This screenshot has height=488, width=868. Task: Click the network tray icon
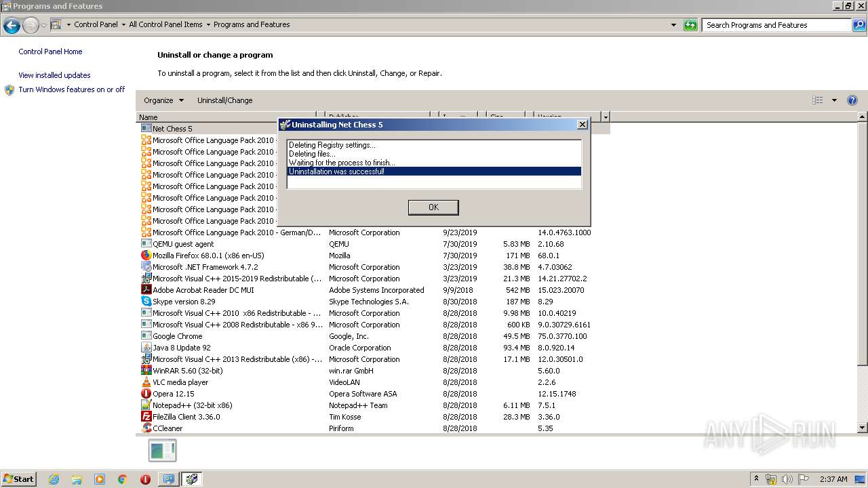[771, 479]
